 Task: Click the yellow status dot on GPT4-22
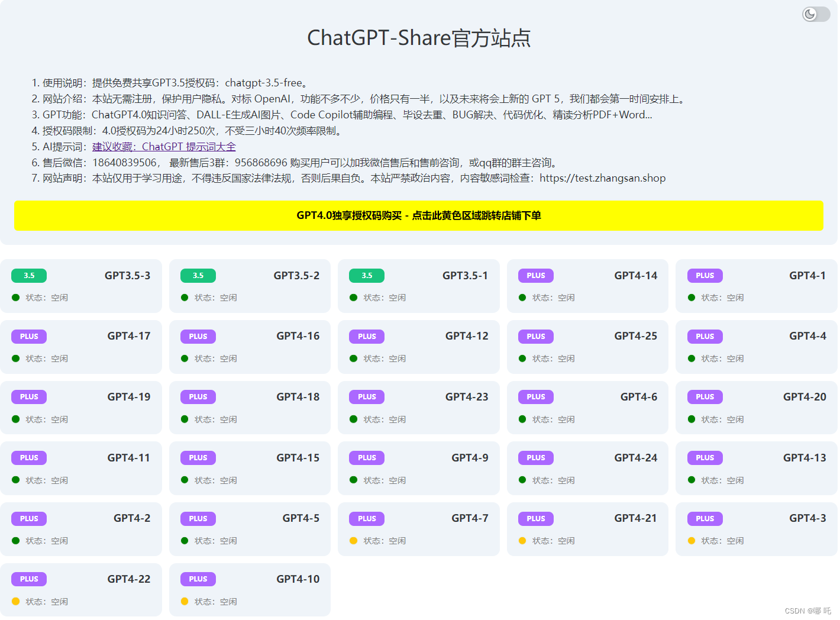pos(16,602)
